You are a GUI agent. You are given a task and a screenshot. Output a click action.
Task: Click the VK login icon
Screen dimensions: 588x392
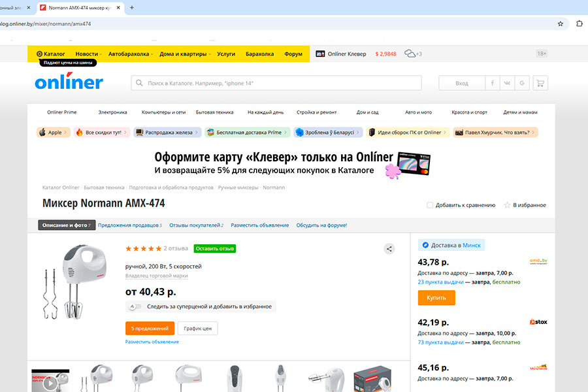pos(507,83)
